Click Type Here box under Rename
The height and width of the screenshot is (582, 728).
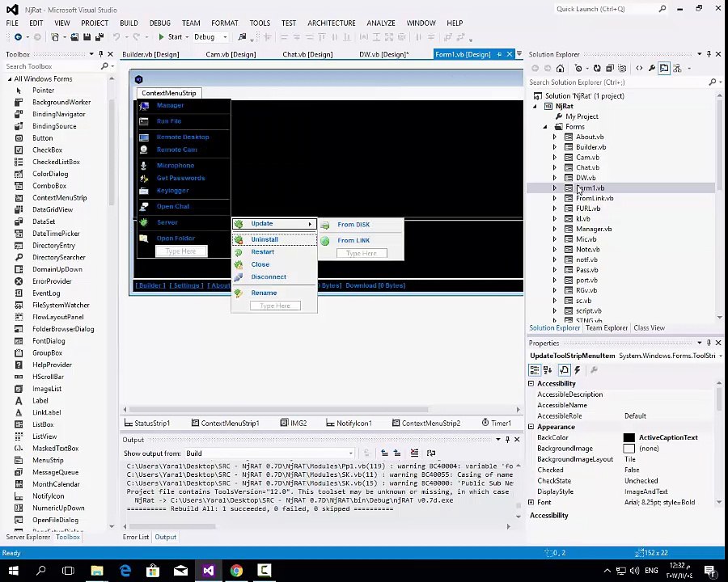point(275,306)
